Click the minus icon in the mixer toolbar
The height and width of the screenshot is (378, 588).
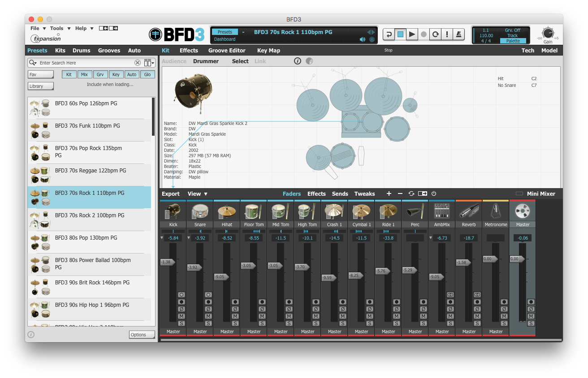click(x=400, y=193)
